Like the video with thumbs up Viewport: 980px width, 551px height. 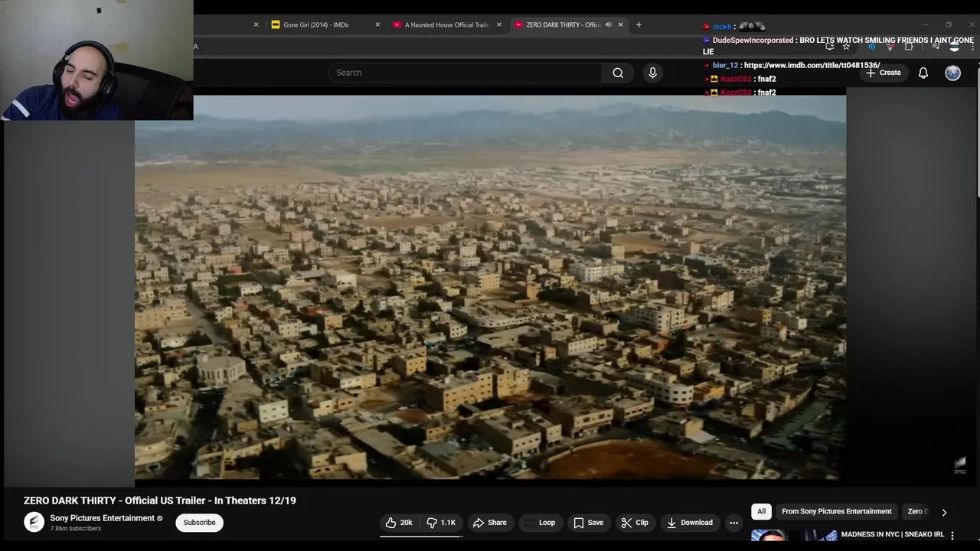(399, 523)
